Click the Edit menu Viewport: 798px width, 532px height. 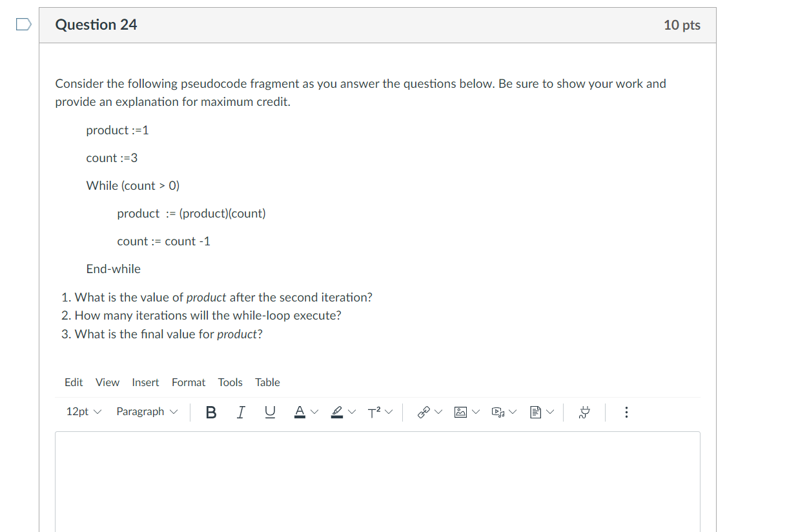[73, 382]
